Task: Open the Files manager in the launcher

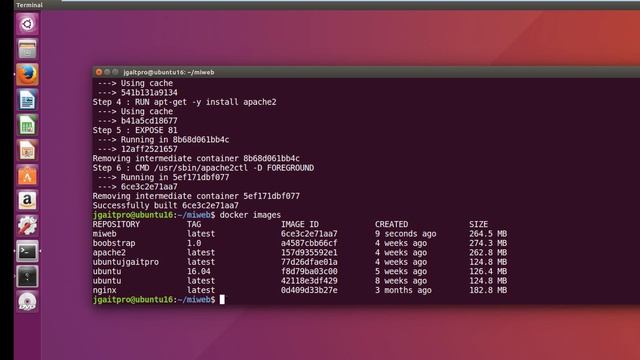Action: [x=27, y=49]
